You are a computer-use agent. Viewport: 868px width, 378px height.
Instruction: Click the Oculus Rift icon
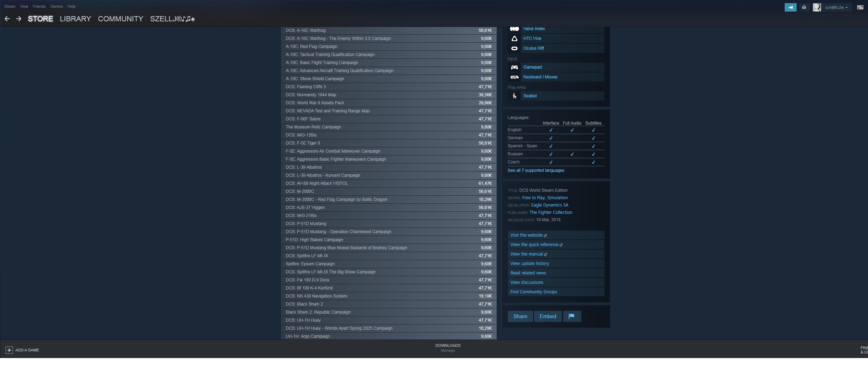(514, 48)
